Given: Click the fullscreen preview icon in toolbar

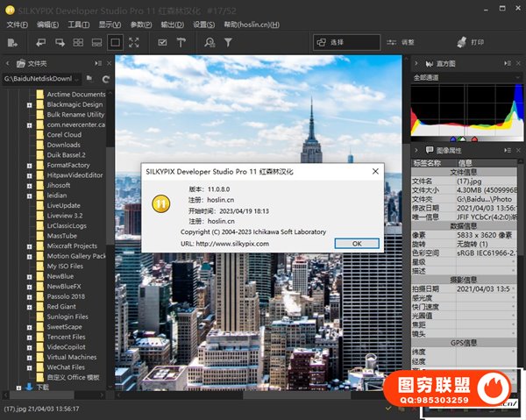Looking at the screenshot, I should coord(134,42).
